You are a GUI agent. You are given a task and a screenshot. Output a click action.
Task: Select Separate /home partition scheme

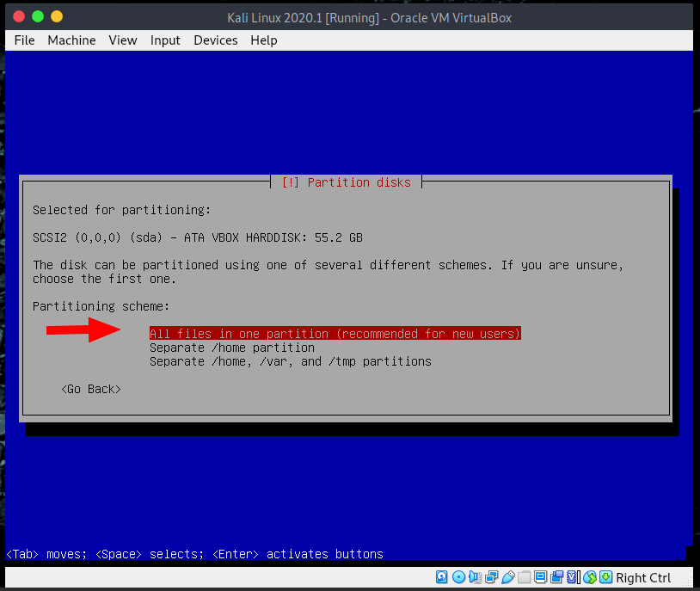pyautogui.click(x=232, y=348)
